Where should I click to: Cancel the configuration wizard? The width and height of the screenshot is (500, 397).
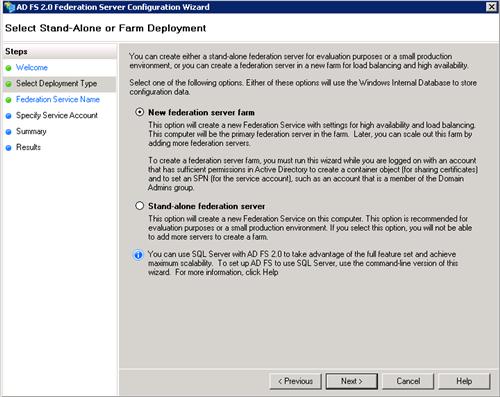(408, 381)
